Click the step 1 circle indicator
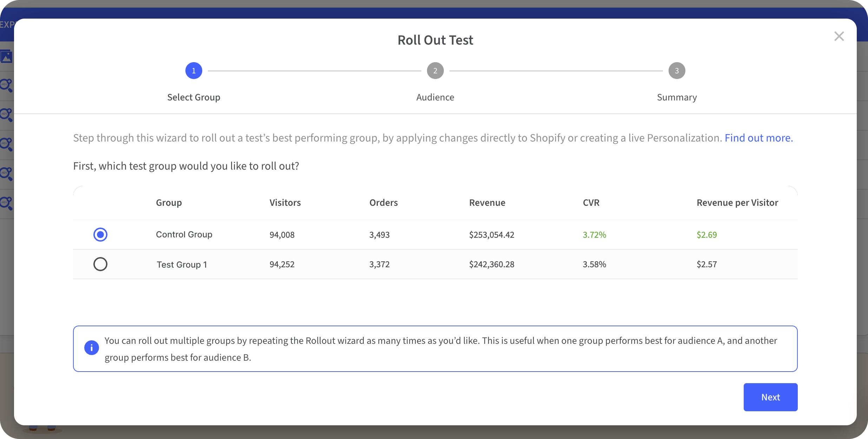This screenshot has height=439, width=868. coord(193,71)
